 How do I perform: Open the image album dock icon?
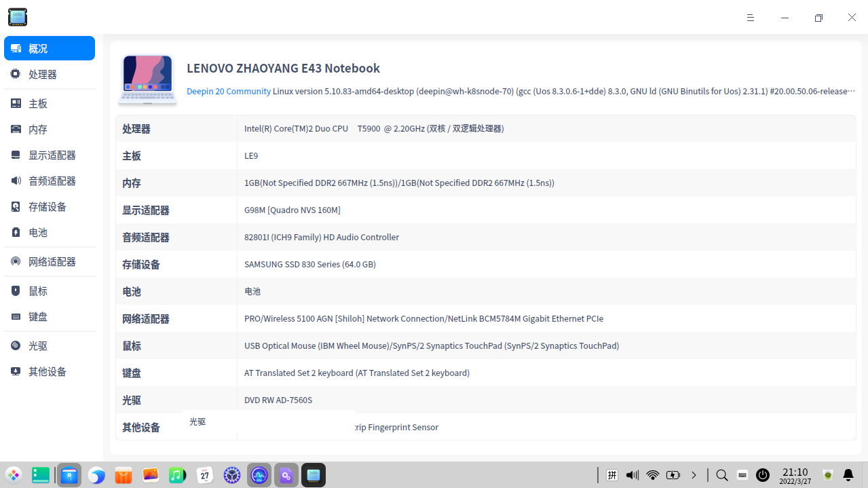click(x=151, y=475)
